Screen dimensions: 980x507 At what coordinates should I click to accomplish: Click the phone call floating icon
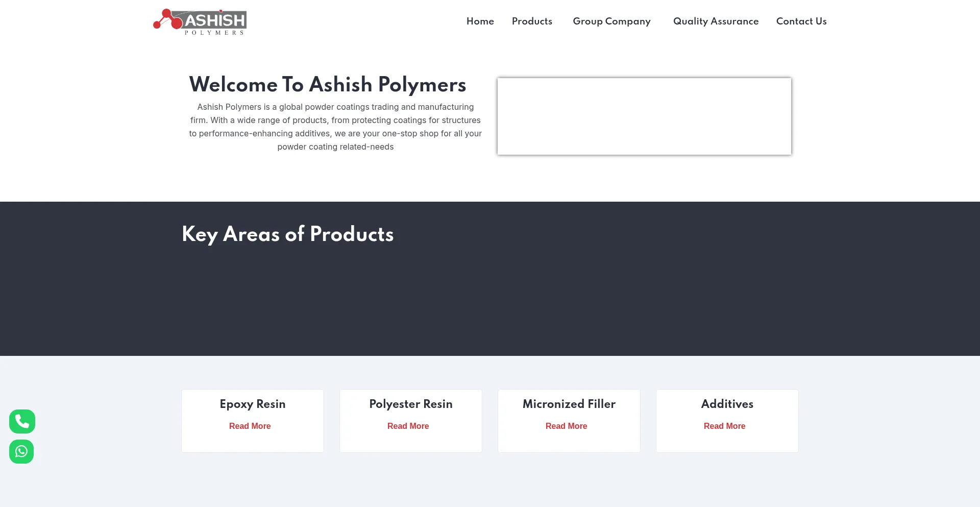click(x=21, y=421)
